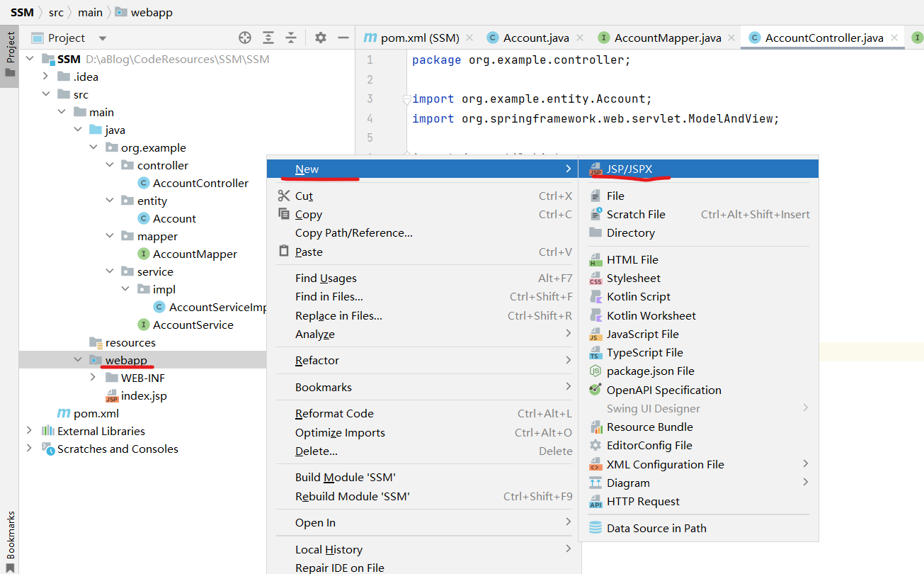Choose JavaScript File in New submenu
The width and height of the screenshot is (924, 574).
pyautogui.click(x=698, y=334)
